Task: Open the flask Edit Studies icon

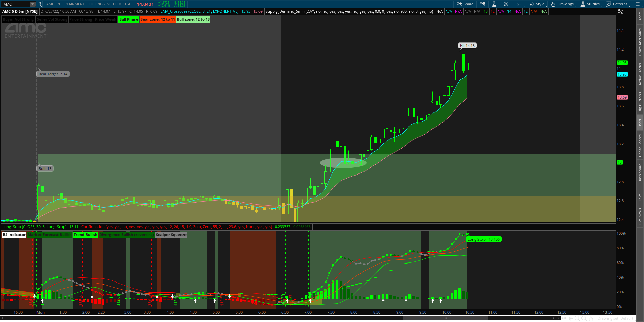Action: [494, 4]
